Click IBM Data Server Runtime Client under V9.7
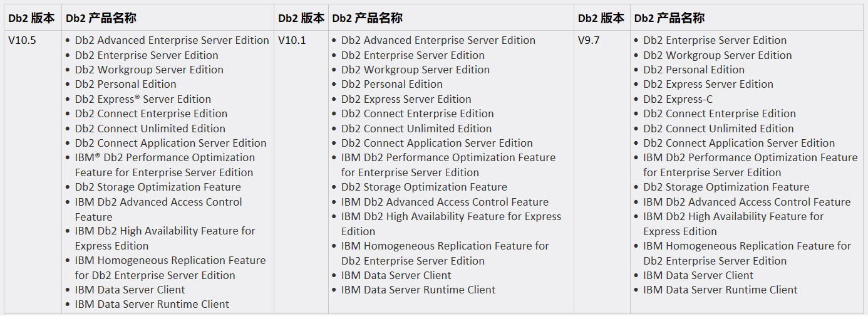The image size is (868, 316). pyautogui.click(x=720, y=290)
